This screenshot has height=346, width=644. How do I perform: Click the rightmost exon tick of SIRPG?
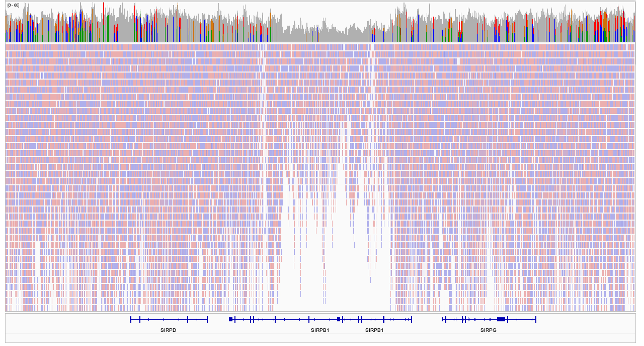[536, 319]
